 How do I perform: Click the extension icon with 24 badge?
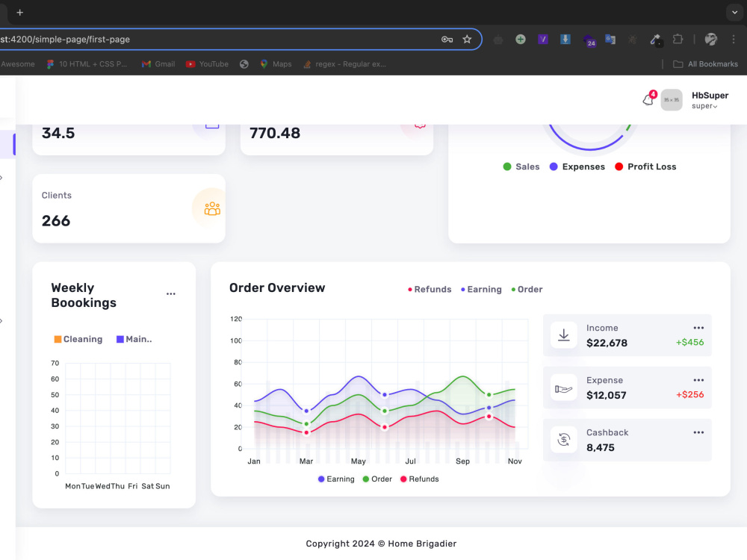click(589, 40)
